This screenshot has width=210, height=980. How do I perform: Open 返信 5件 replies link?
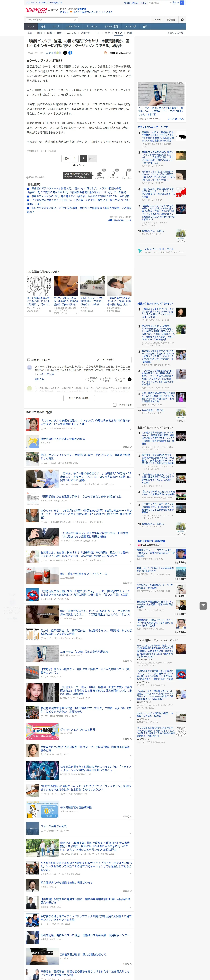(x=39, y=379)
